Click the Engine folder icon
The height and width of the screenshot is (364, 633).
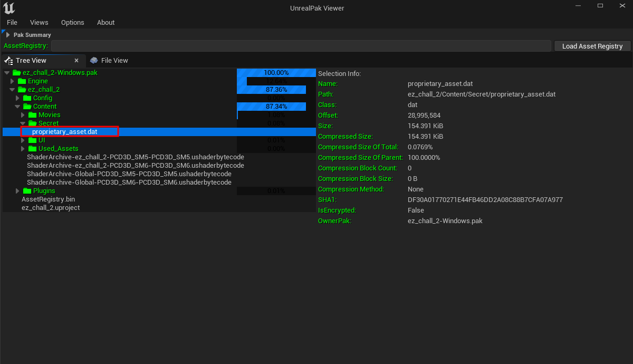click(22, 81)
